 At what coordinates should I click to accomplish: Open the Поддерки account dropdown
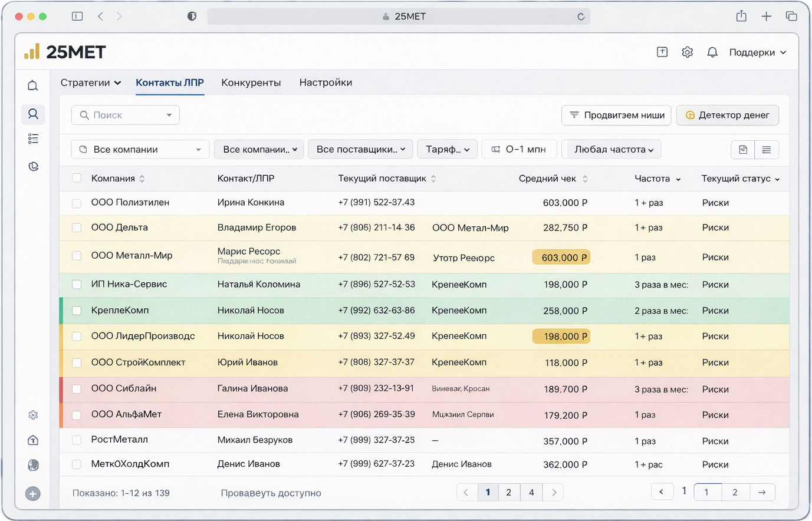click(757, 52)
